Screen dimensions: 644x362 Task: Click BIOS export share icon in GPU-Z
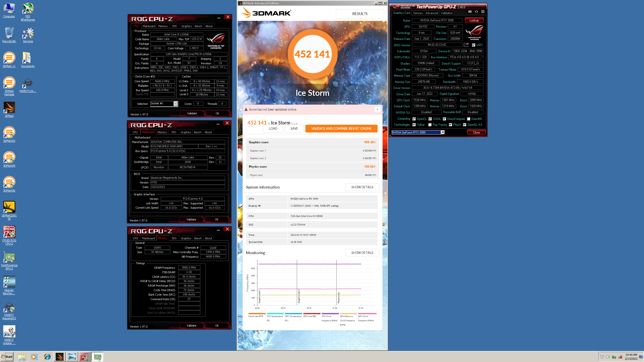coord(466,45)
